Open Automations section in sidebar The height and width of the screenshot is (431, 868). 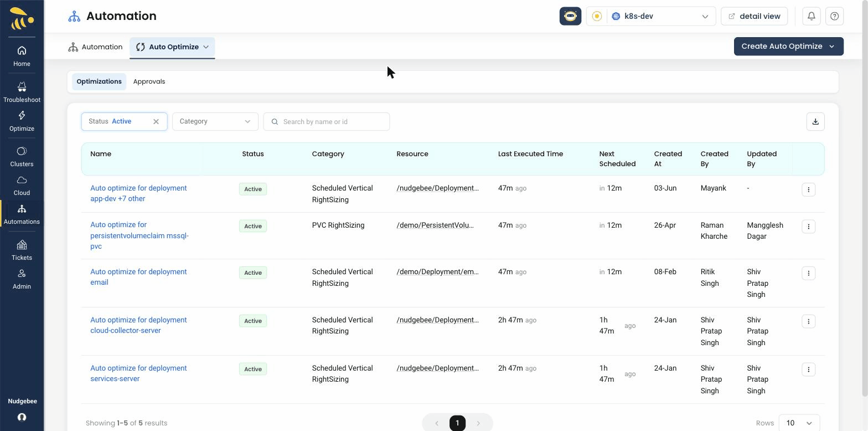[x=22, y=214]
